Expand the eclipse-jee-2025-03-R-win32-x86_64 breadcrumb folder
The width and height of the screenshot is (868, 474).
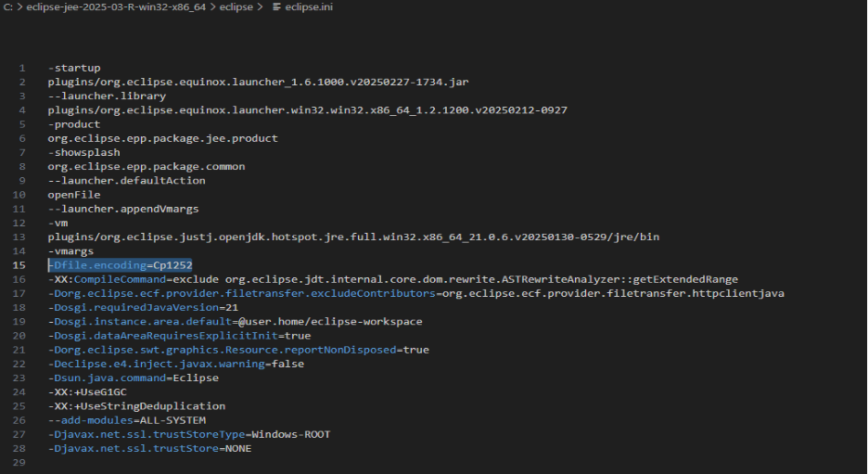tap(116, 7)
